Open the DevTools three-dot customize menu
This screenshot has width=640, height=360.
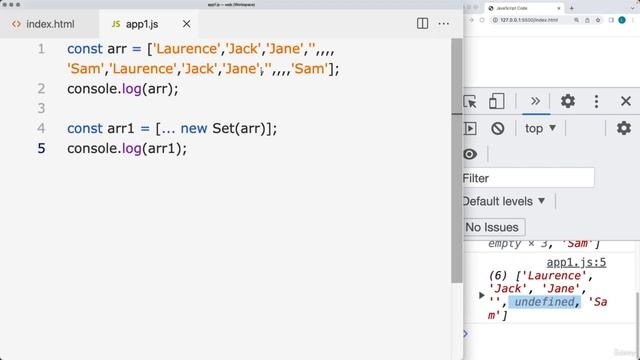click(596, 101)
